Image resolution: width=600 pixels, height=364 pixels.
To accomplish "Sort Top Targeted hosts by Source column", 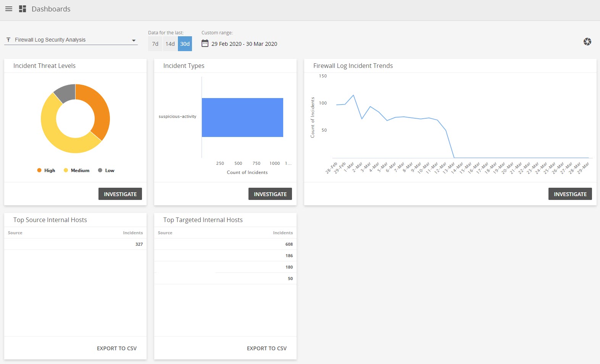I will (165, 233).
